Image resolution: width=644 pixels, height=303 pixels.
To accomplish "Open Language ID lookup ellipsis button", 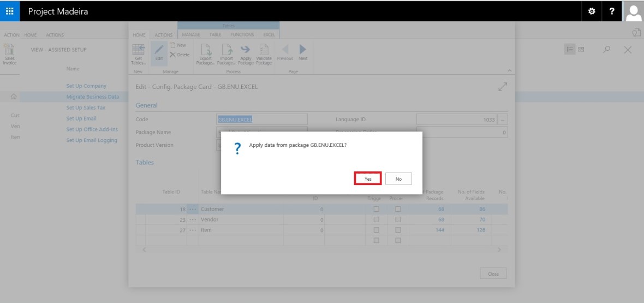I will [x=503, y=120].
